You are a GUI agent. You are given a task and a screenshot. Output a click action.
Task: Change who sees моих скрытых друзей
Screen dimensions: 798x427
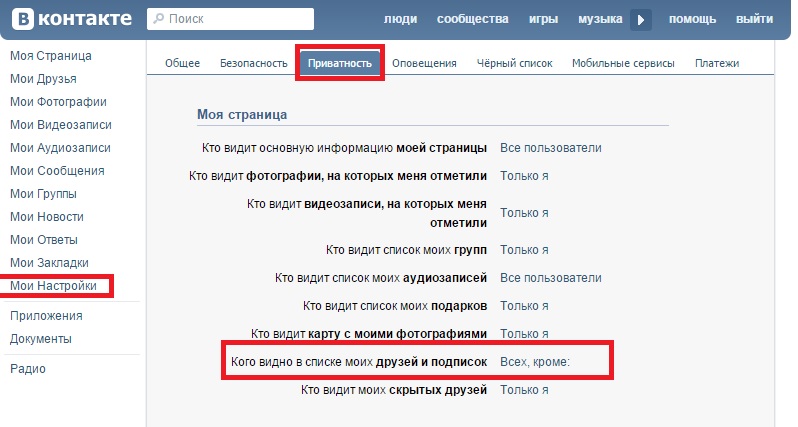pos(524,390)
